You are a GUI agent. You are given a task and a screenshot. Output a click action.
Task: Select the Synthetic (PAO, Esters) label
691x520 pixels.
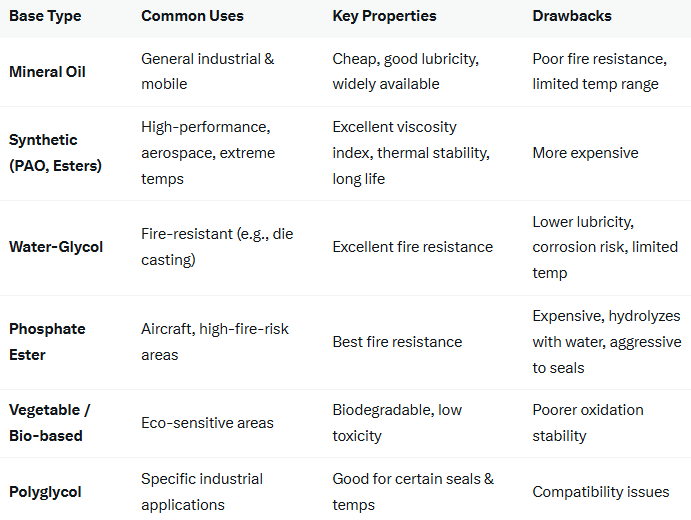point(56,152)
